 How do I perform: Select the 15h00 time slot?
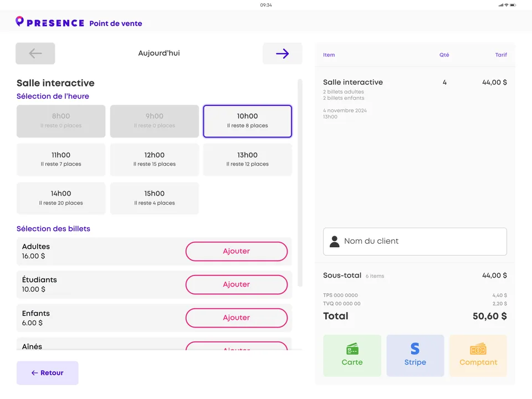pyautogui.click(x=155, y=198)
